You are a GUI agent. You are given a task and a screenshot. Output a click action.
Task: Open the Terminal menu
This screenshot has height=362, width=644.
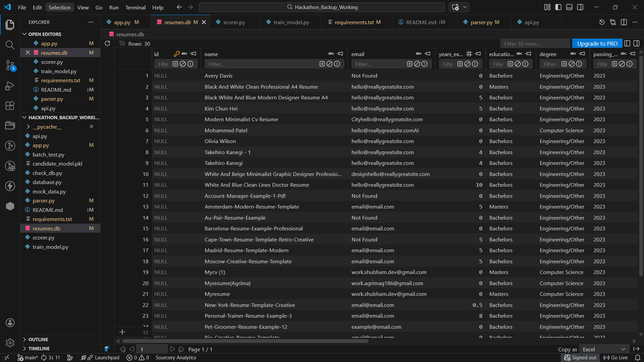135,7
